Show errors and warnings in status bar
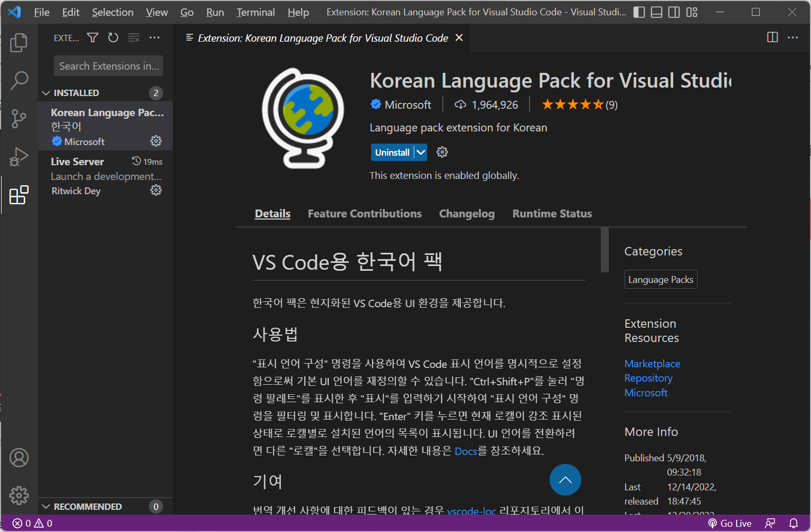 pyautogui.click(x=32, y=523)
